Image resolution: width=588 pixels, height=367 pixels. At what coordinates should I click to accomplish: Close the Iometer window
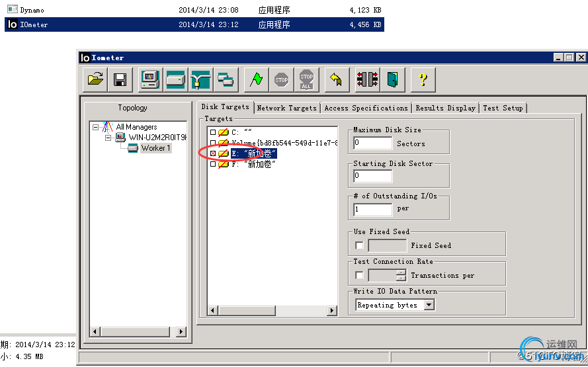pos(581,58)
